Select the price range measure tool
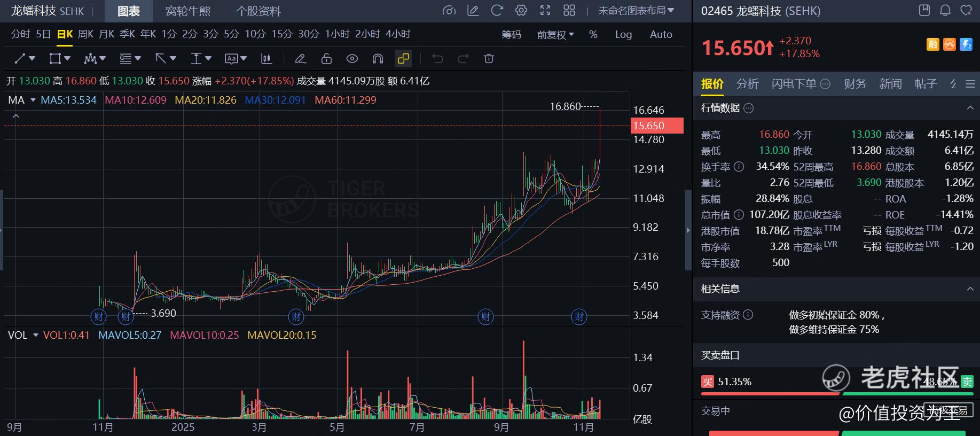This screenshot has width=980, height=436. point(196,59)
